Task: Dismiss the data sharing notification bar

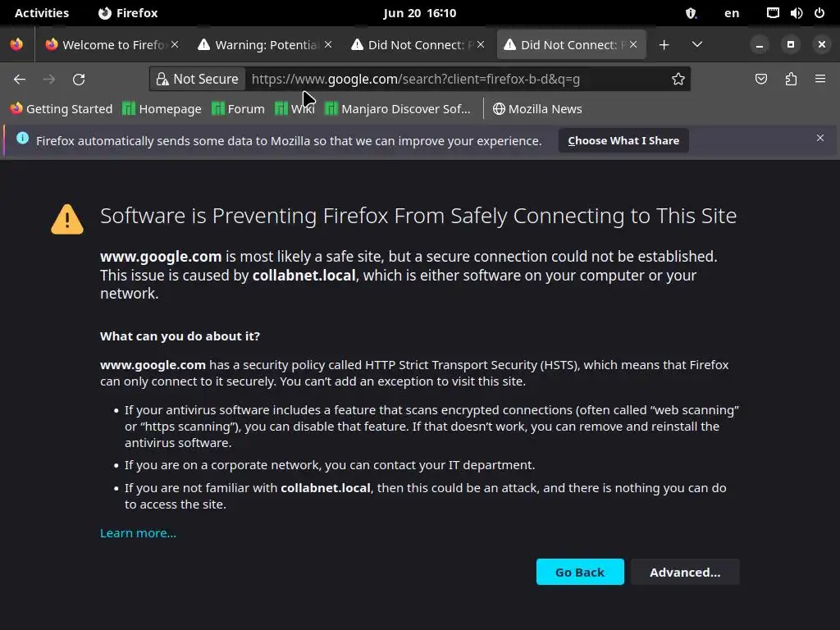Action: click(x=819, y=138)
